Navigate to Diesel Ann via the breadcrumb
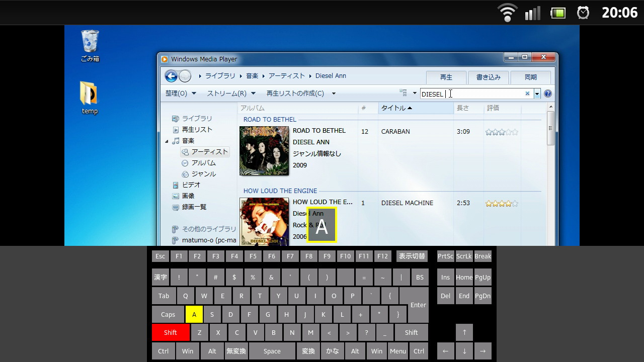644x362 pixels. [331, 75]
